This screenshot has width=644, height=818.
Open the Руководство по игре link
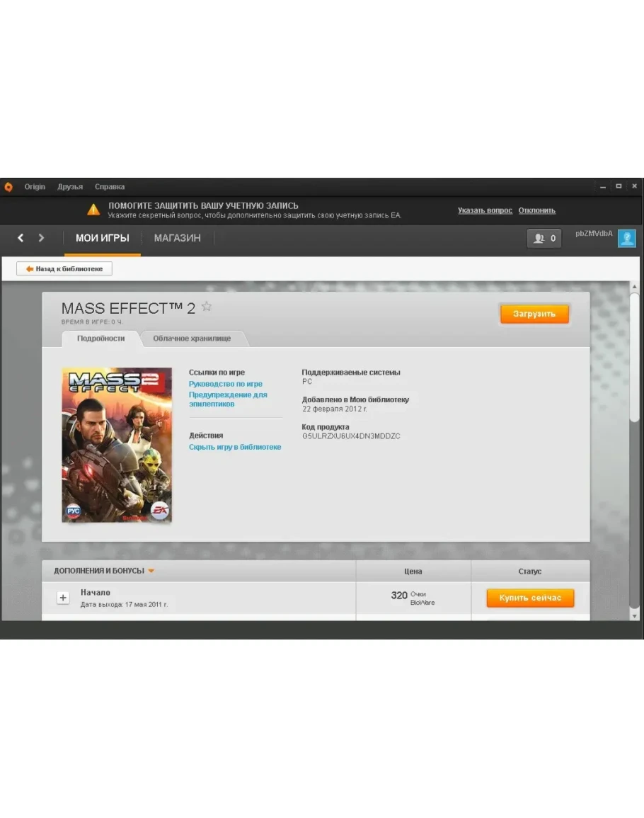(225, 384)
